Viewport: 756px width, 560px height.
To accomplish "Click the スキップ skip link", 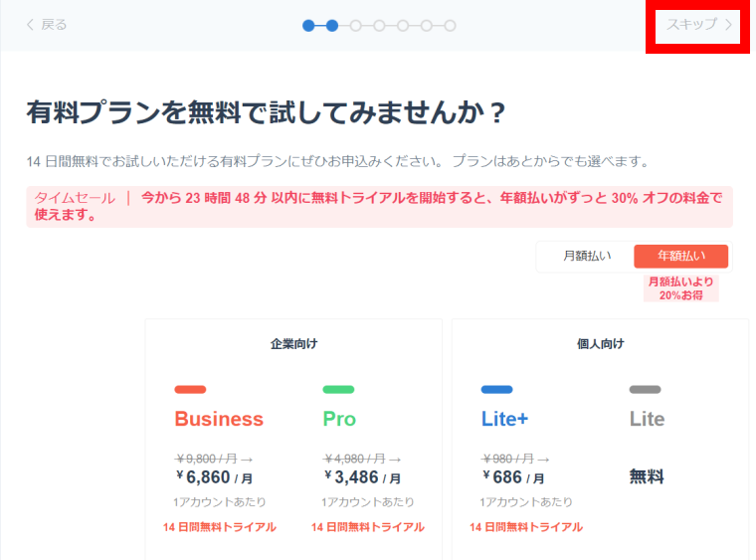I will pyautogui.click(x=699, y=25).
